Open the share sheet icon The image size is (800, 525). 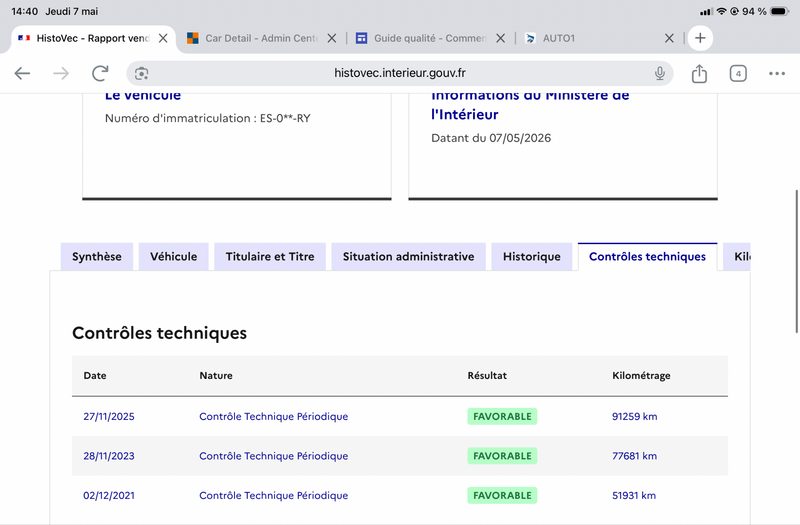coord(699,73)
